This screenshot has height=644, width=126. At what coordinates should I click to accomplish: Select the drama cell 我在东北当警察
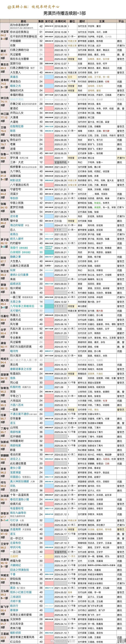coord(19,59)
